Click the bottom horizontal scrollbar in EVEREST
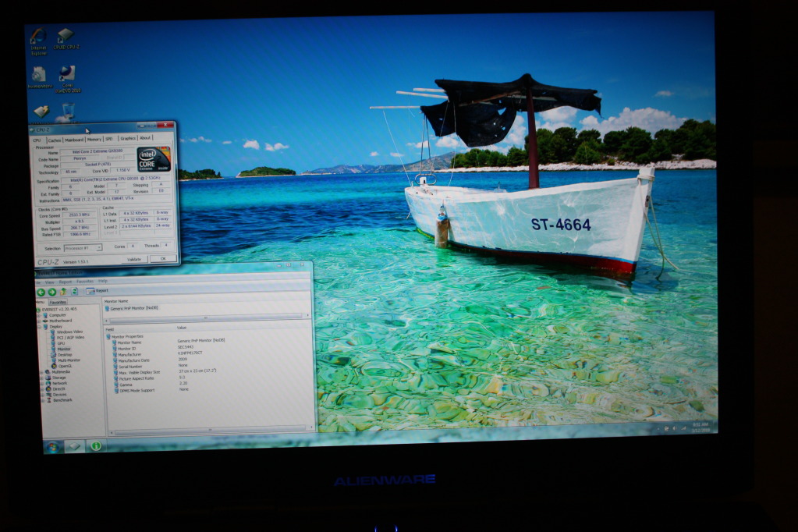This screenshot has width=798, height=532. [210, 431]
